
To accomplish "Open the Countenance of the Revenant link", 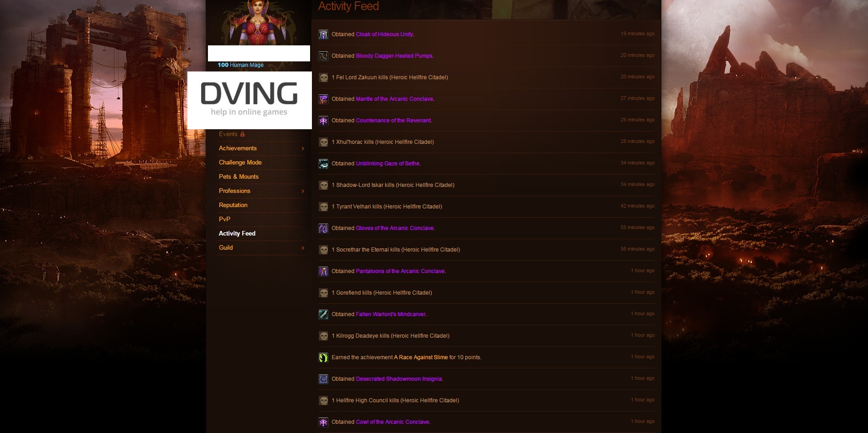I will pyautogui.click(x=393, y=121).
